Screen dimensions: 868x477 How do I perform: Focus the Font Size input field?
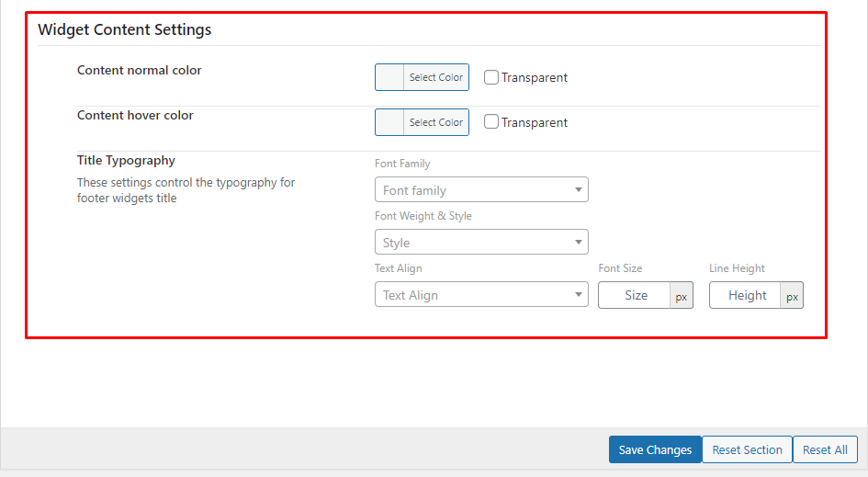635,295
